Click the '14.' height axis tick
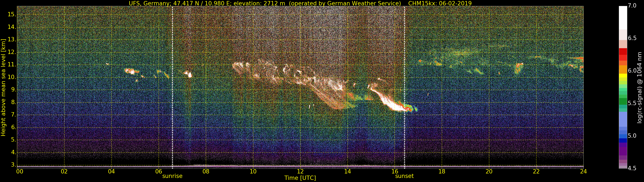Screen dimensions: 644x182 [x=12, y=27]
